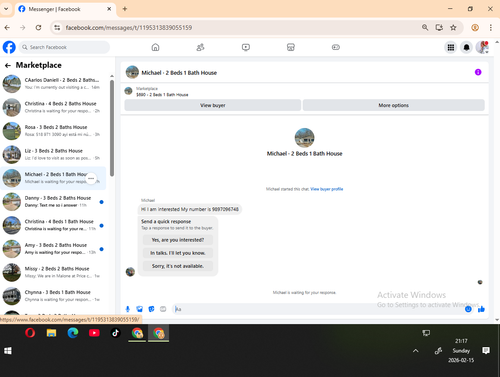Show hidden system tray icons
The image size is (500, 377).
(x=416, y=351)
